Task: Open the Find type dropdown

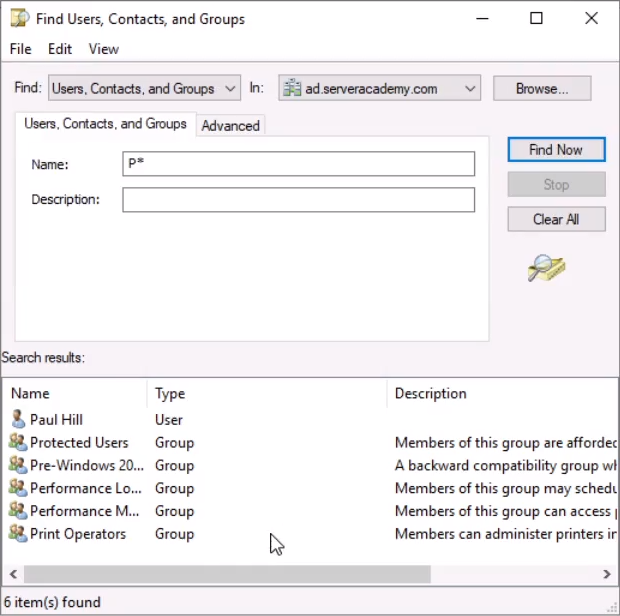Action: (x=231, y=89)
